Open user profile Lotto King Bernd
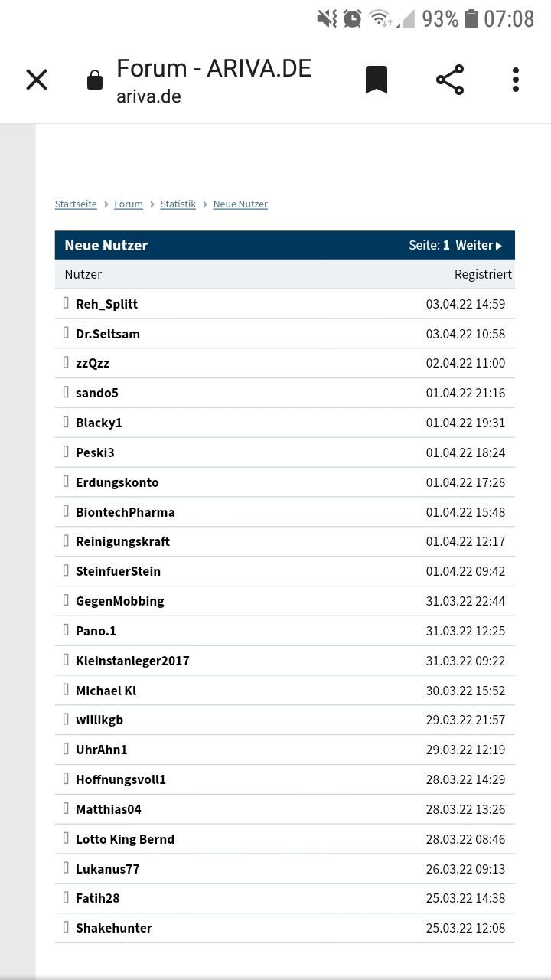 point(125,839)
